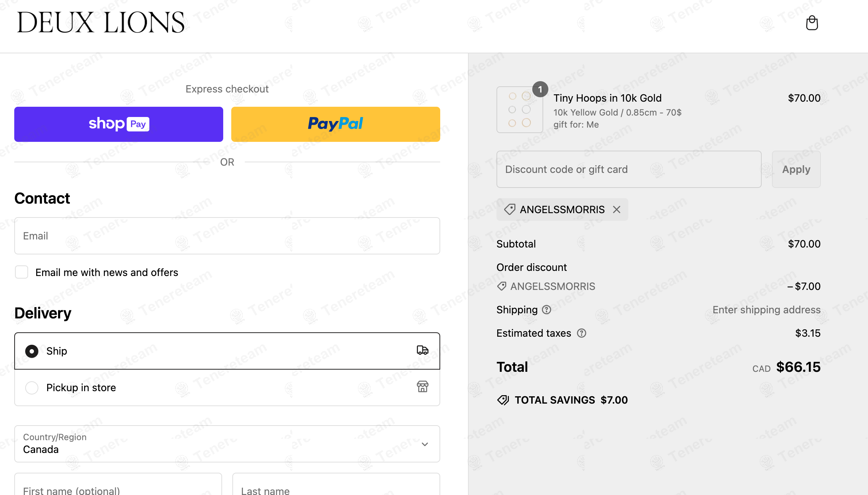868x495 pixels.
Task: Click the discount tag icon beside ANGELSSMORRIS chip
Action: [510, 209]
